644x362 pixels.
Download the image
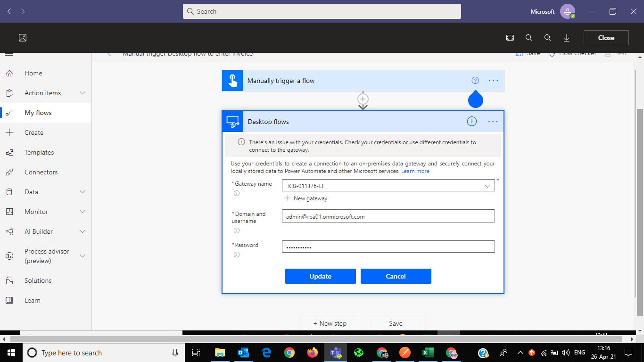pyautogui.click(x=567, y=38)
